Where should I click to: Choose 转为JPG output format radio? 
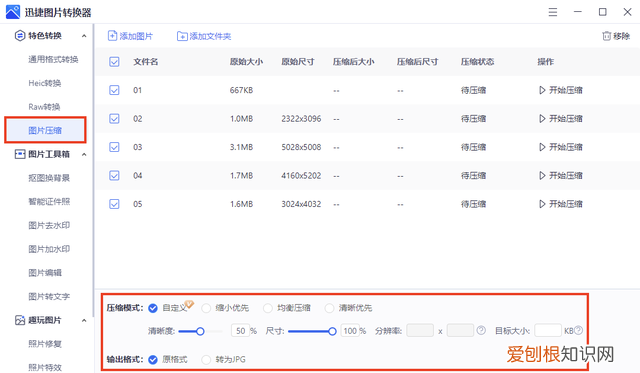pyautogui.click(x=206, y=360)
